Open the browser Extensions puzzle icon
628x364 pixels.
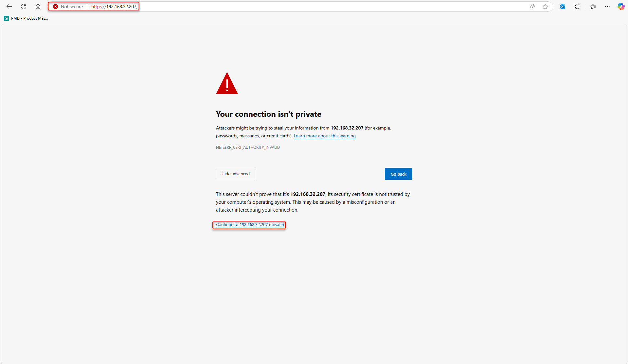(577, 7)
